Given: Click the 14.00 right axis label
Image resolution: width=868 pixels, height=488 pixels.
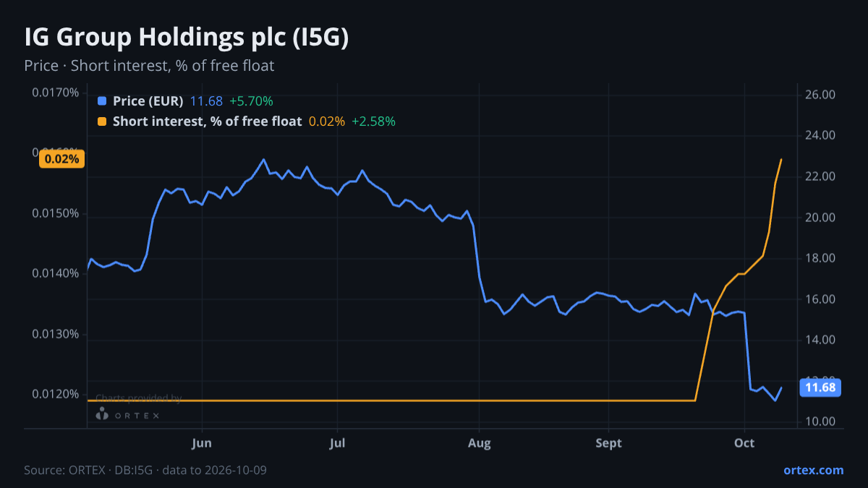Looking at the screenshot, I should click(x=820, y=340).
